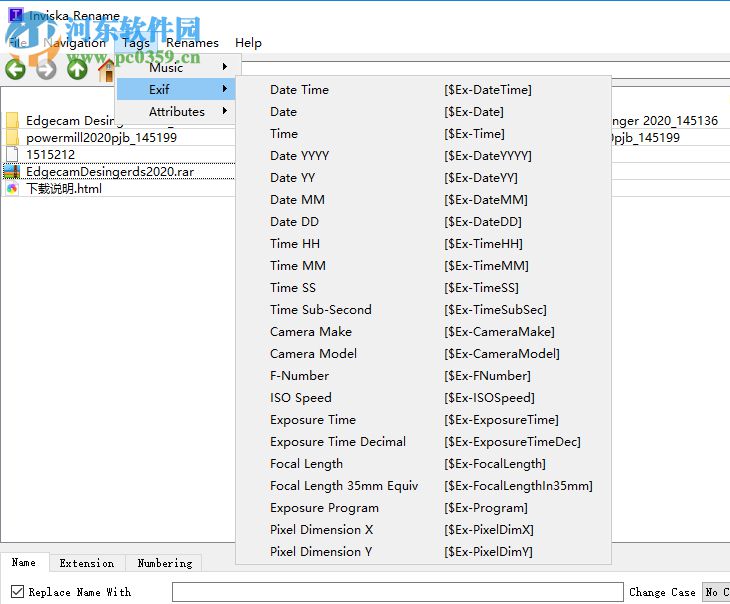This screenshot has width=730, height=604.
Task: Choose the Pixel Dimension Y tag
Action: 423,552
